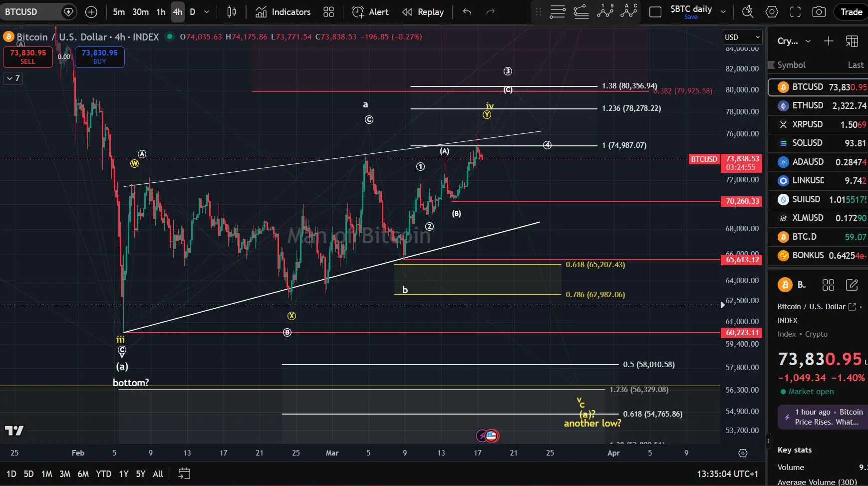Open the candlestick chart type selector
868x486 pixels.
click(231, 12)
